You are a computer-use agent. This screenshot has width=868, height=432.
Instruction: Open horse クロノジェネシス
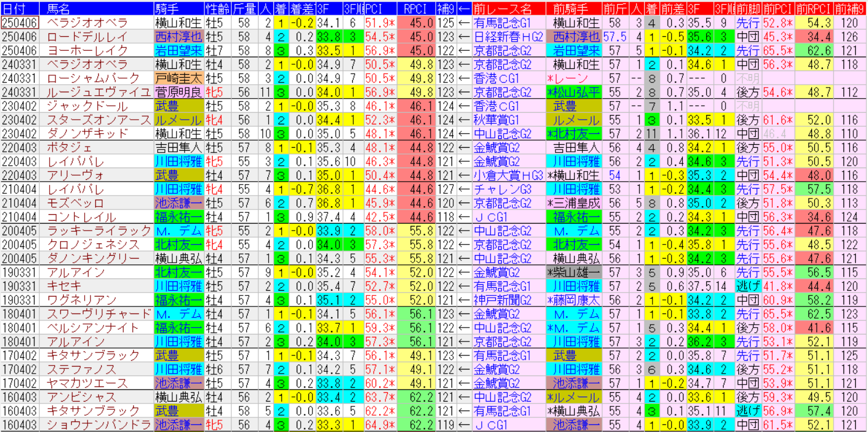click(93, 245)
